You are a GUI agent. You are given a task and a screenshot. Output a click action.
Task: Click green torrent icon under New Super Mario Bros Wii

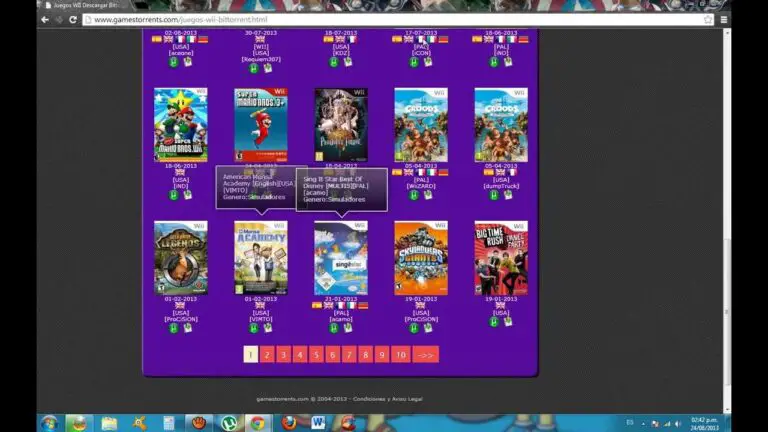tap(173, 195)
